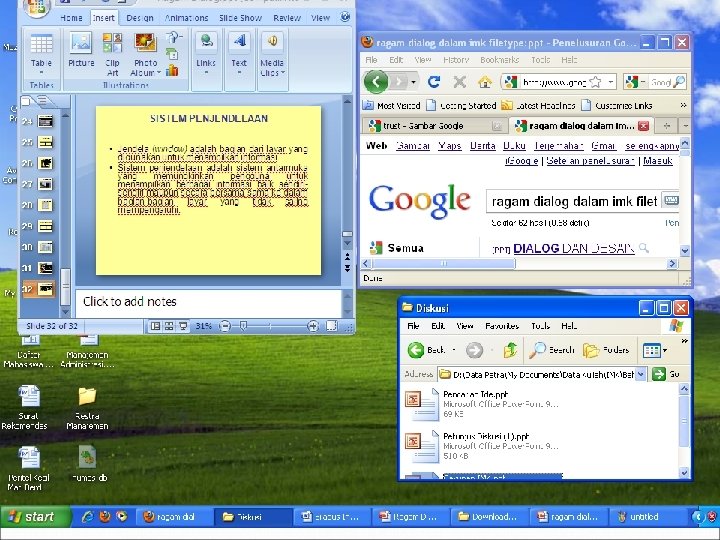Open the Gambar link on Google
Image resolution: width=720 pixels, height=540 pixels.
413,146
